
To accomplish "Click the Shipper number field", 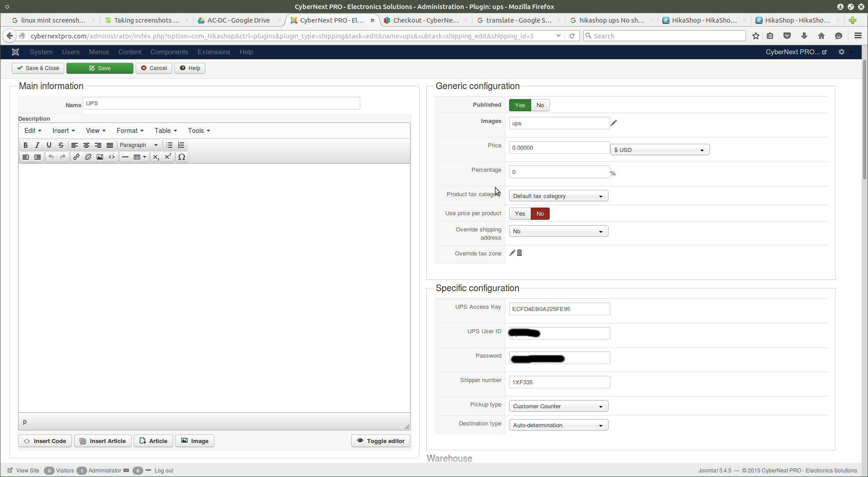I will (x=559, y=382).
